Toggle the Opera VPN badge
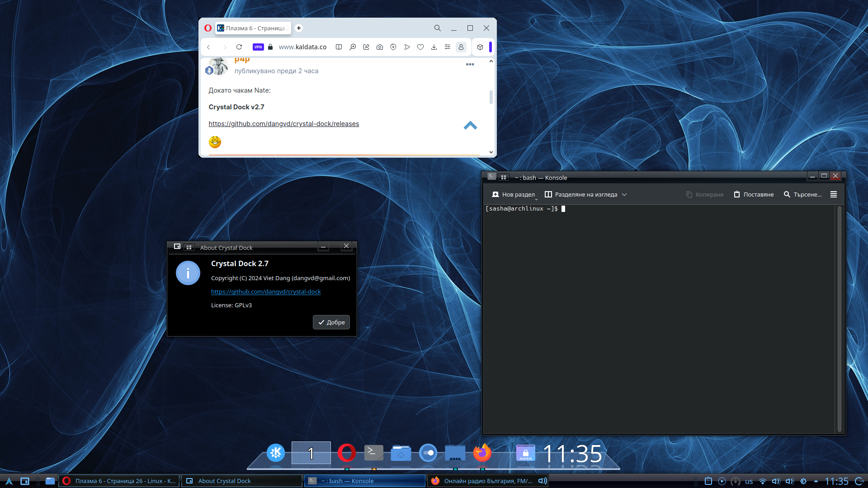 (x=258, y=47)
